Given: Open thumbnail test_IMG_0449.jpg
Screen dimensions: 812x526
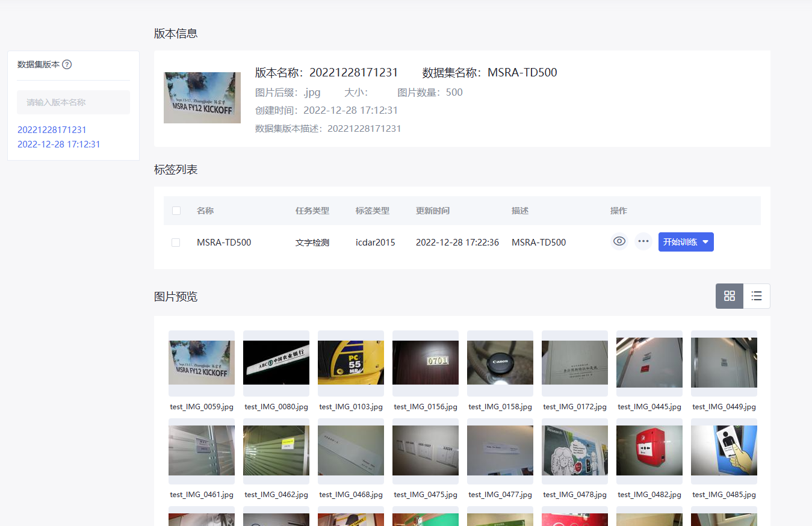Looking at the screenshot, I should coord(724,362).
